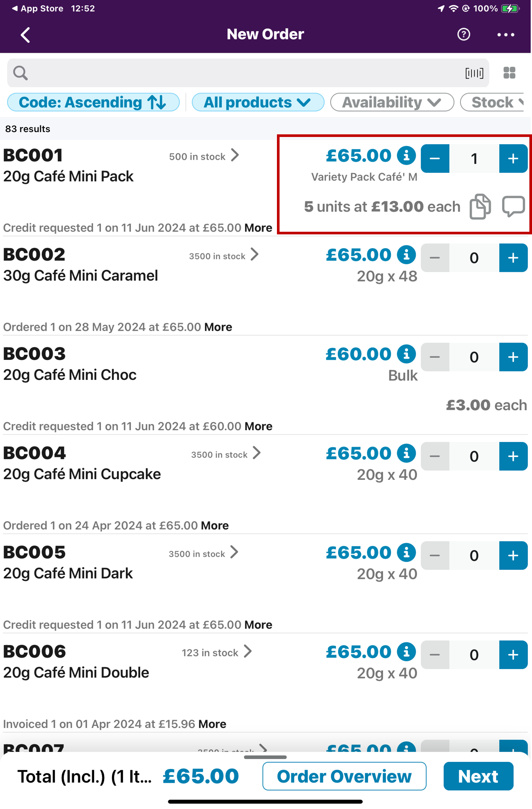The height and width of the screenshot is (809, 532).
Task: Toggle the Code: Ascending sort order
Action: (x=93, y=102)
